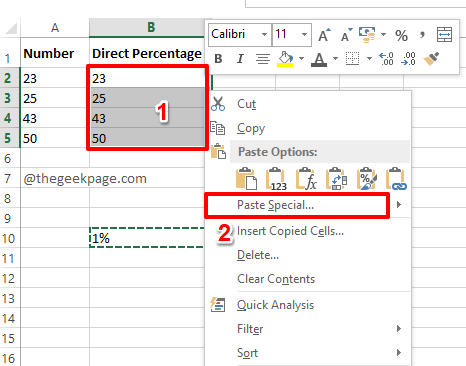
Task: Click Clear Contents in context menu
Action: [276, 279]
